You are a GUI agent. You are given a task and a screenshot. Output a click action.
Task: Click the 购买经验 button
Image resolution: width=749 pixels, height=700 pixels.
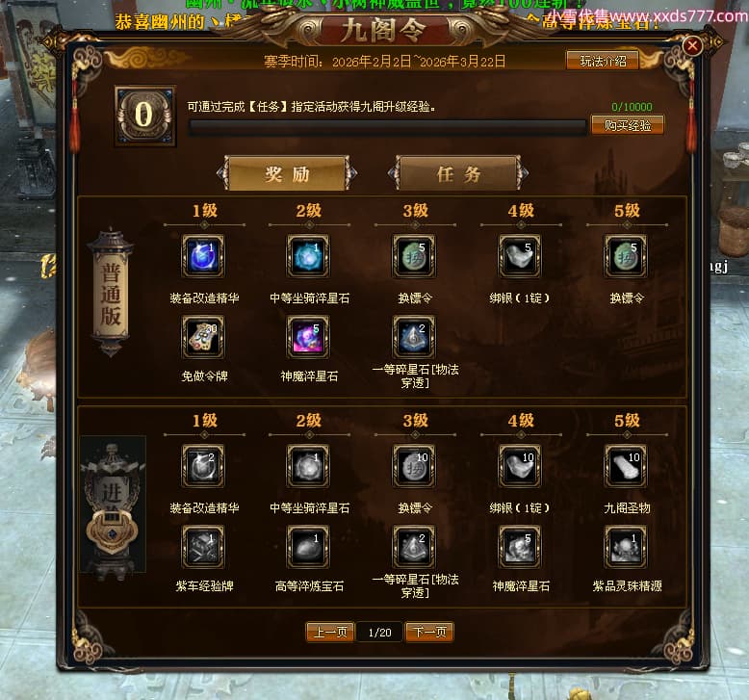627,125
